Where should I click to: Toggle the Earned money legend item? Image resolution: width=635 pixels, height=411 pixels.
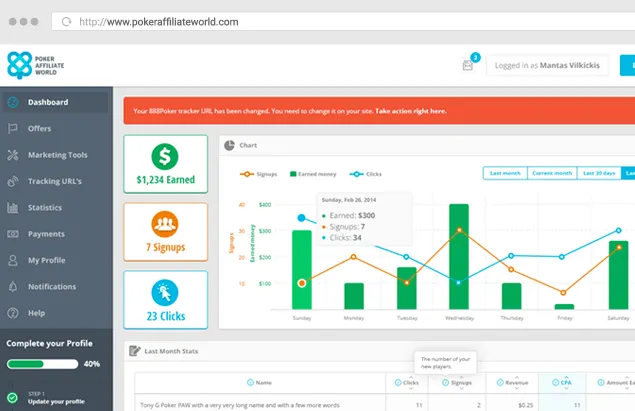click(313, 174)
